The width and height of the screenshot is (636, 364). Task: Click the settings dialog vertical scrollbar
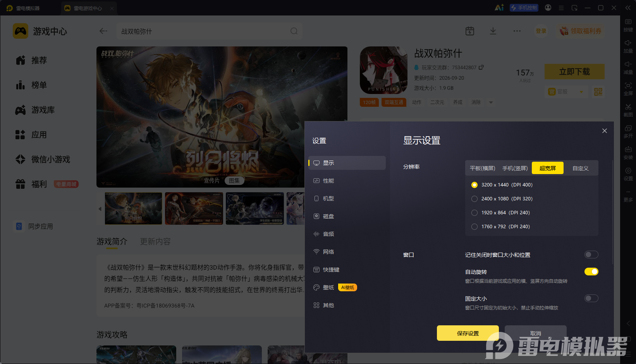(x=613, y=212)
